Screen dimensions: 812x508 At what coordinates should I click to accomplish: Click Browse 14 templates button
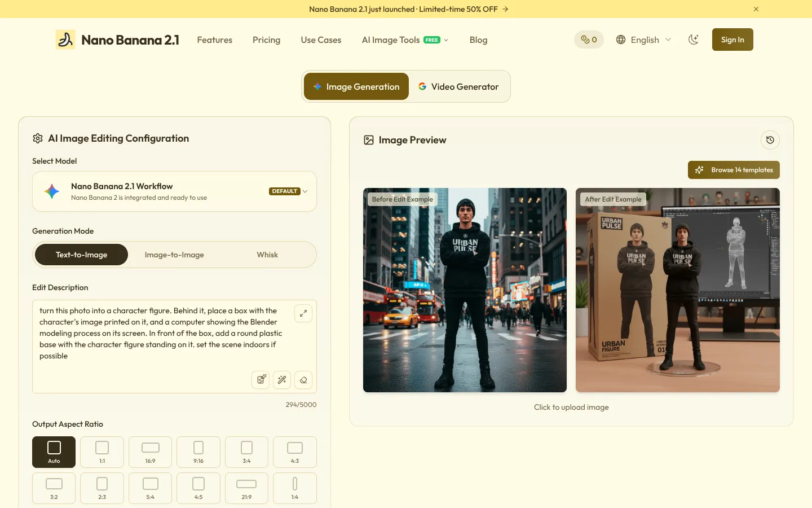(734, 170)
